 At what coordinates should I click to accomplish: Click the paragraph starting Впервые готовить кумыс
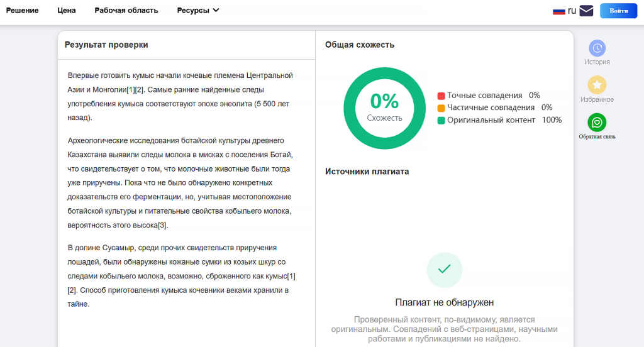(x=180, y=97)
